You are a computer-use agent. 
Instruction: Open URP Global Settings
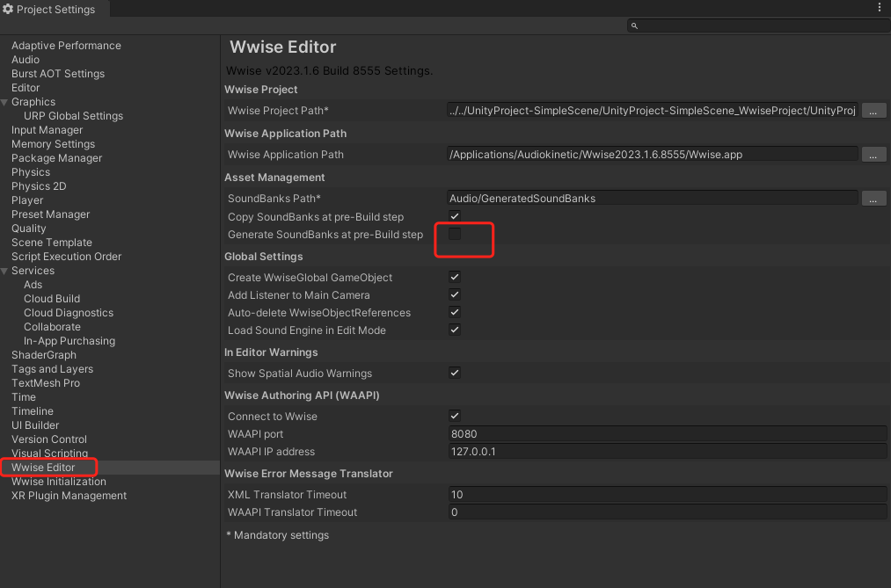(x=73, y=116)
